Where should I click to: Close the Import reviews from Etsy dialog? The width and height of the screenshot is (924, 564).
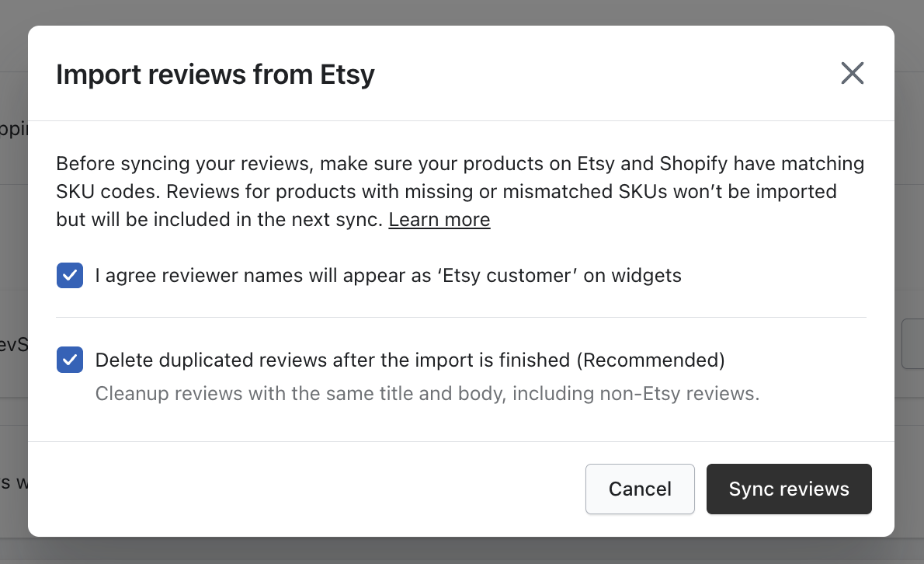point(852,74)
